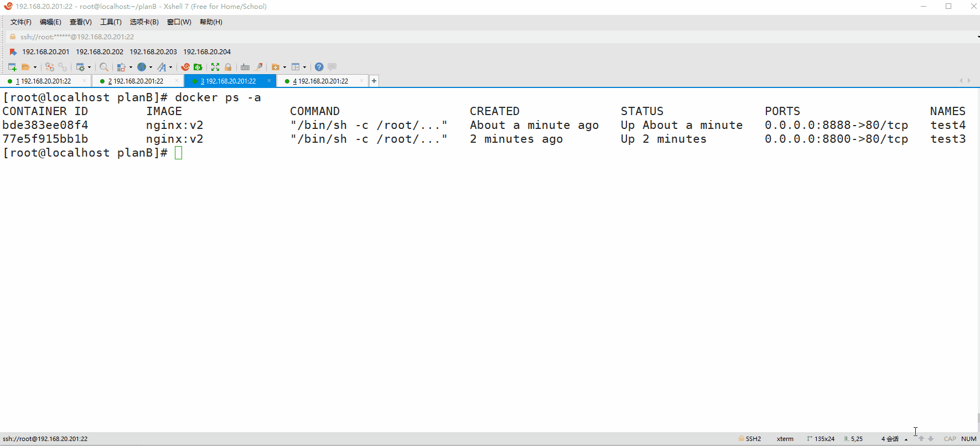Click the fullscreen toggle icon
Screen dimensions: 980x446
(215, 67)
